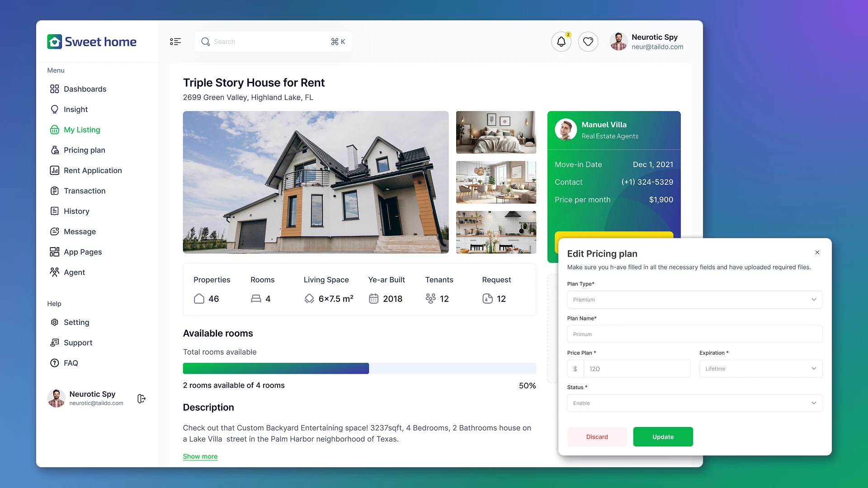Open the Plan Type dropdown

(695, 299)
